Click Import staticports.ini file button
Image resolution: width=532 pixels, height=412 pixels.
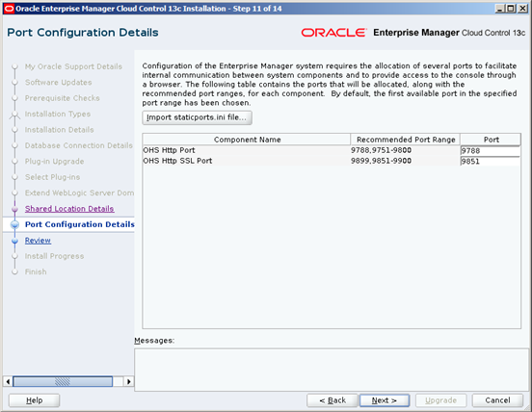[x=197, y=117]
